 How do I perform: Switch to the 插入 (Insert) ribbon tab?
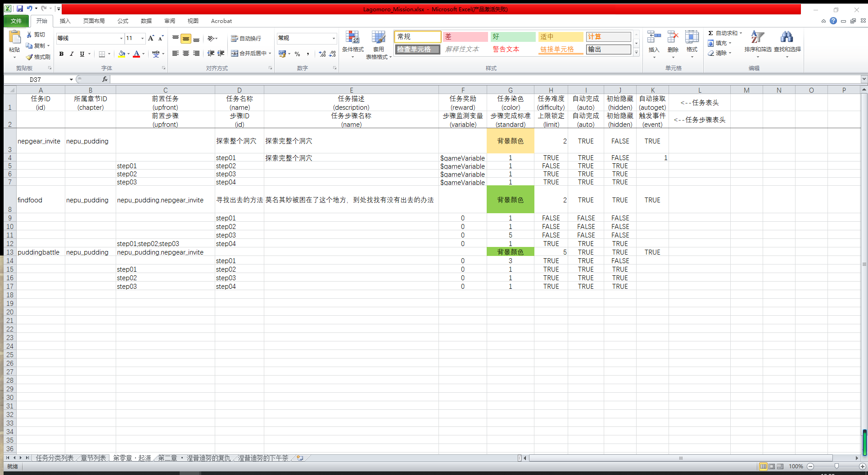pyautogui.click(x=65, y=21)
